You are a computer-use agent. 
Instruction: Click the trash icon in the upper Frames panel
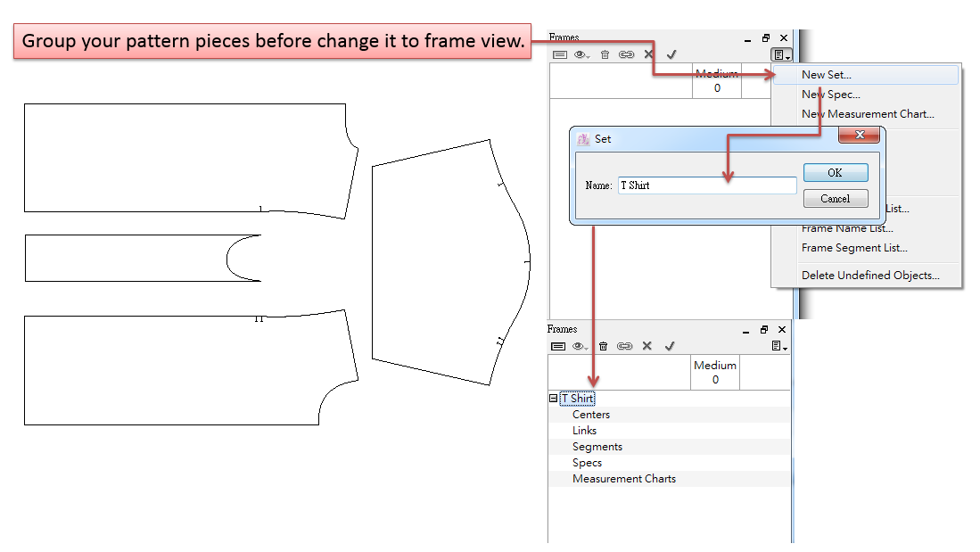605,54
